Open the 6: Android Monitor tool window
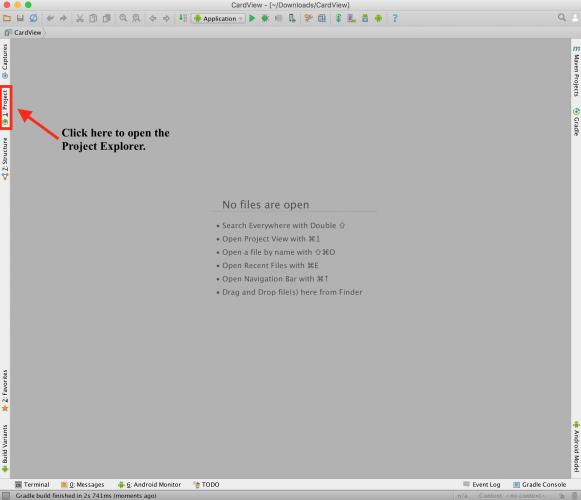Viewport: 581px width, 500px height. [149, 484]
